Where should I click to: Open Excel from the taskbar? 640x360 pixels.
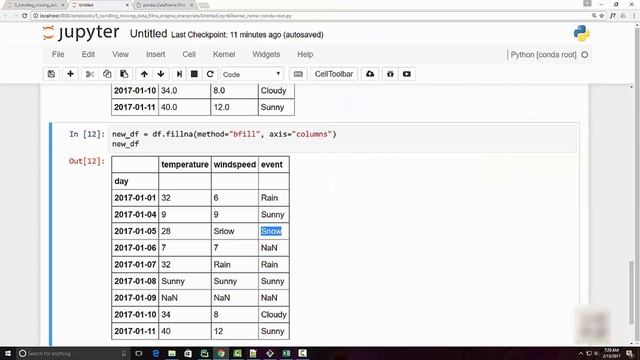286,353
